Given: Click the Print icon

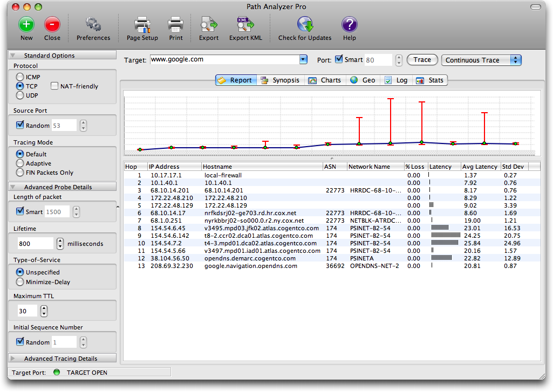Looking at the screenshot, I should point(175,25).
